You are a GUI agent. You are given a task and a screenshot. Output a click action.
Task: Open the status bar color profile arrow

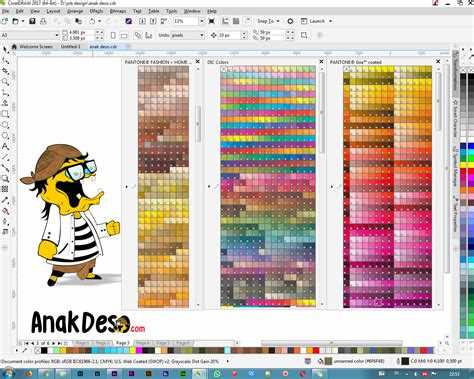228,361
